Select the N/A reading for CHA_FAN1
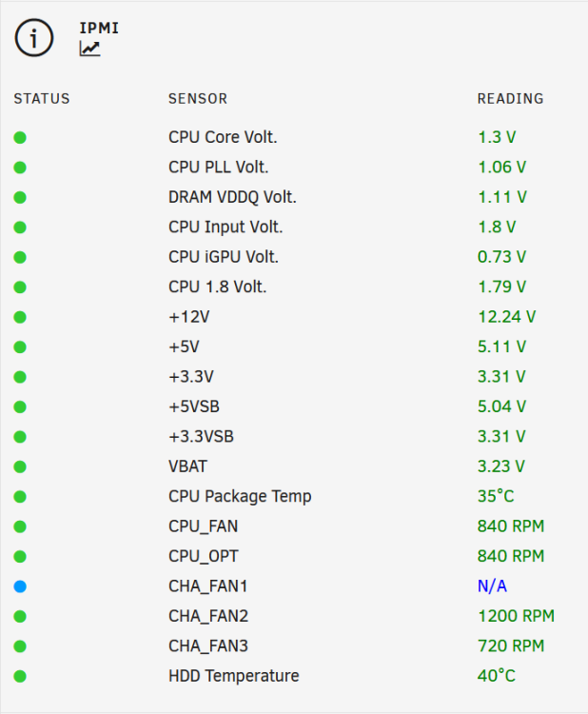 pos(493,586)
